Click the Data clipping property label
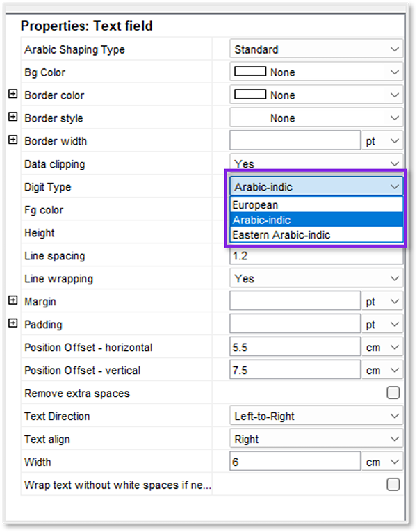This screenshot has height=532, width=417. [55, 164]
